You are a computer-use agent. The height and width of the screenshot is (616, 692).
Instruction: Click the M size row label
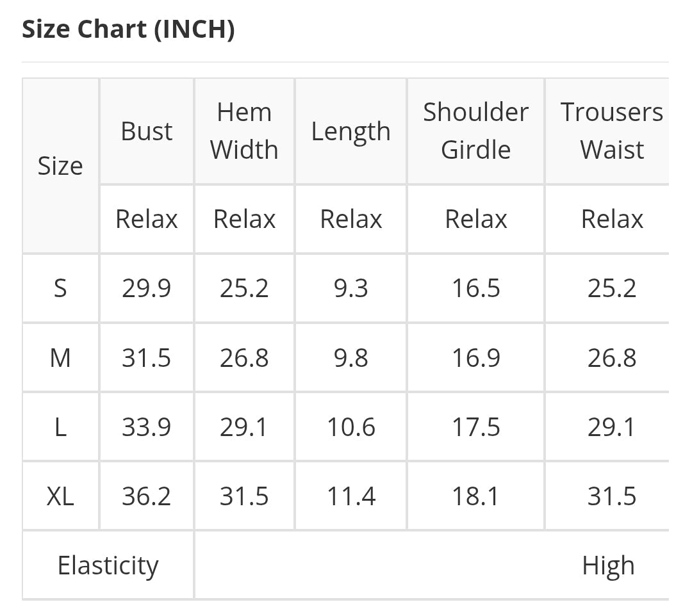pos(60,358)
